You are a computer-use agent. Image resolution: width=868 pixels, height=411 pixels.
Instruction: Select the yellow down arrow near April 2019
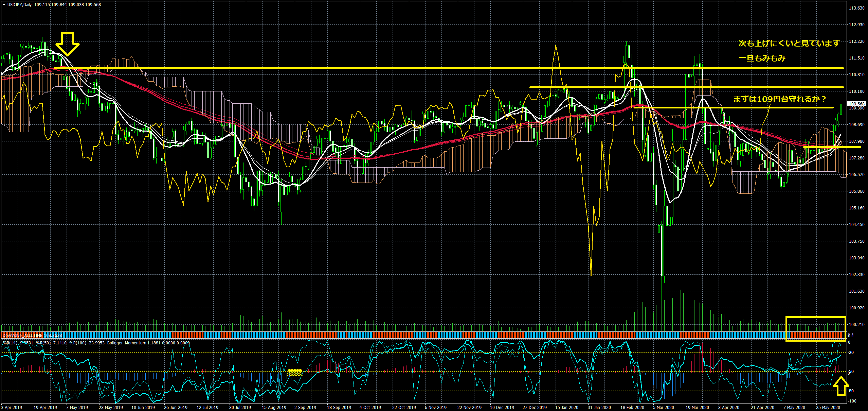[x=67, y=44]
